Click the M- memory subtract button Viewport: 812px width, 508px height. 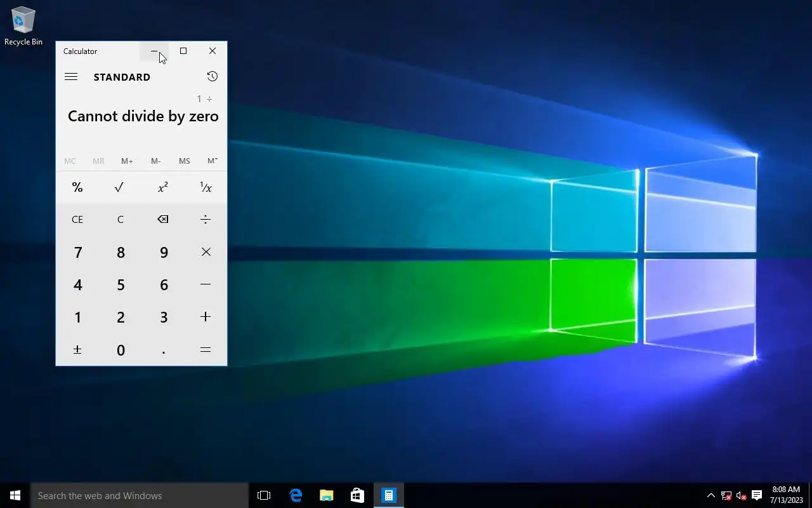(155, 161)
